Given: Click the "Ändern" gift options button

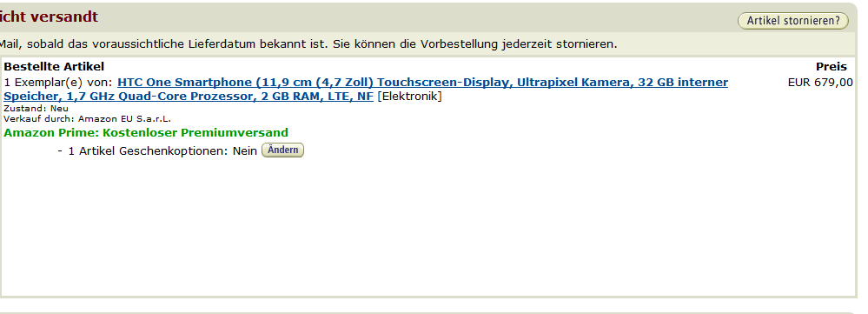Looking at the screenshot, I should click(x=283, y=150).
